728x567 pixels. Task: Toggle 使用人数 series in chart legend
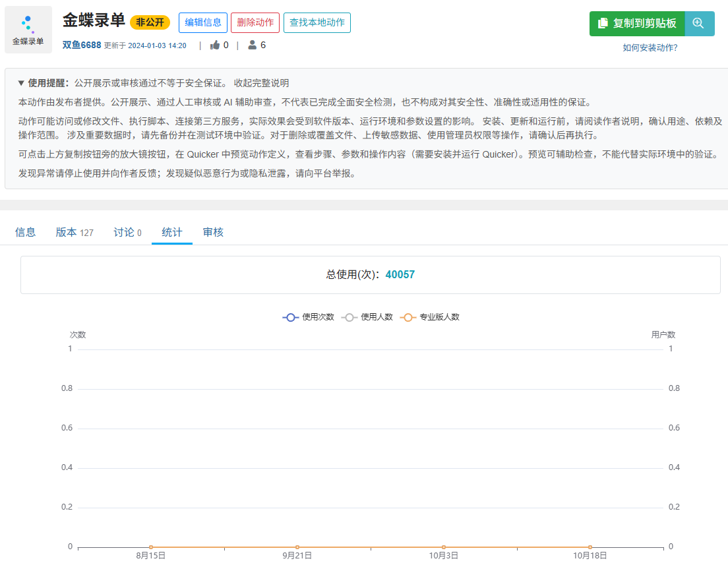367,317
